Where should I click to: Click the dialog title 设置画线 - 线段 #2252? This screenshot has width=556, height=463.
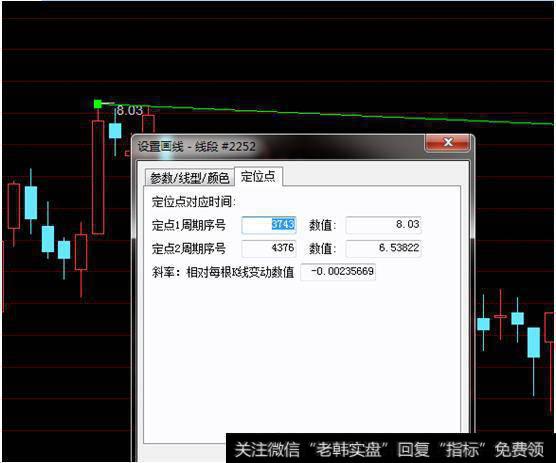point(196,146)
